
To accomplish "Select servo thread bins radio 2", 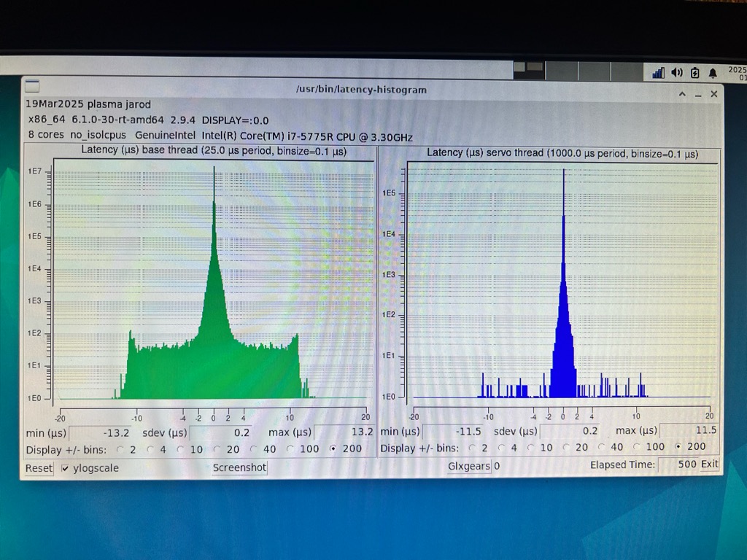I will click(472, 448).
